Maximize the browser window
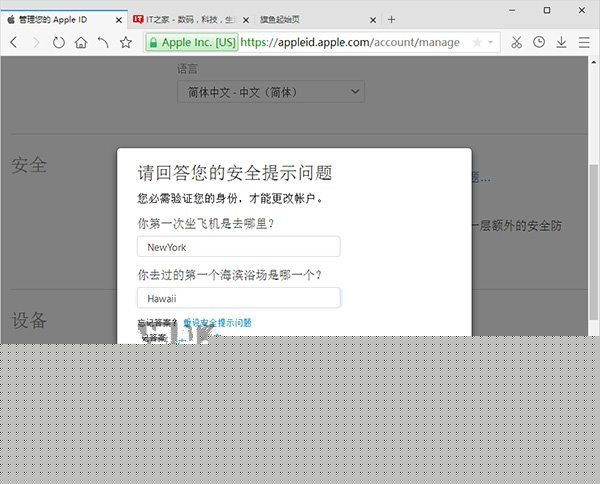The image size is (600, 484). click(547, 11)
